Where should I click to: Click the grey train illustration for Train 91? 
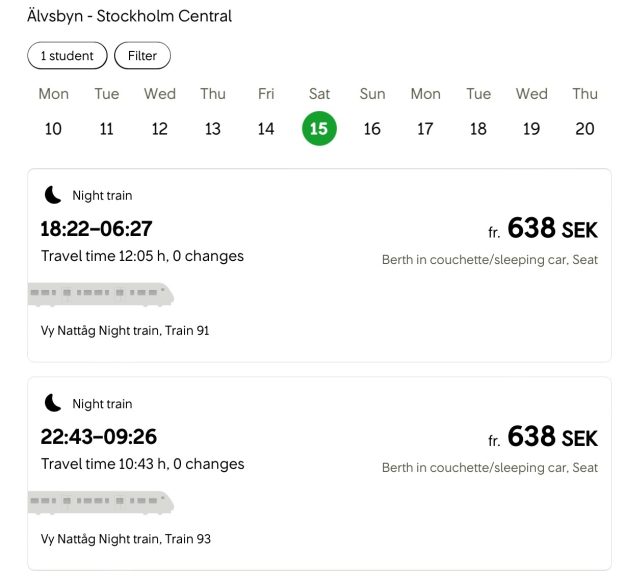pos(101,295)
